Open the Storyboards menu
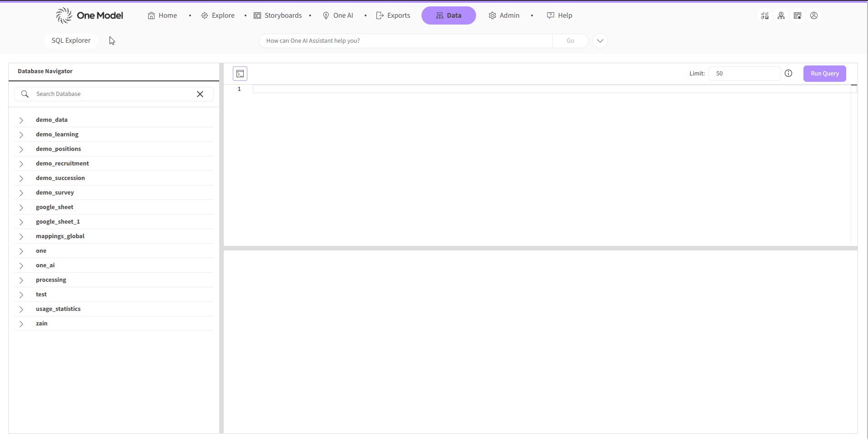 tap(278, 15)
